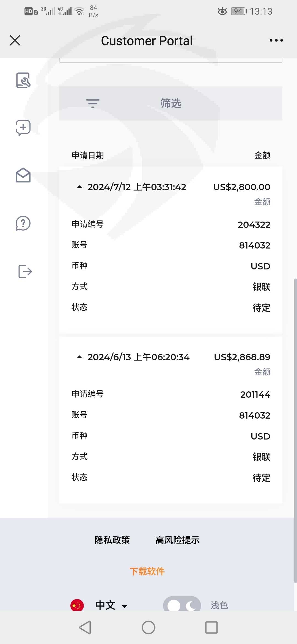Open the 隐私政策 privacy policy link

(x=112, y=540)
